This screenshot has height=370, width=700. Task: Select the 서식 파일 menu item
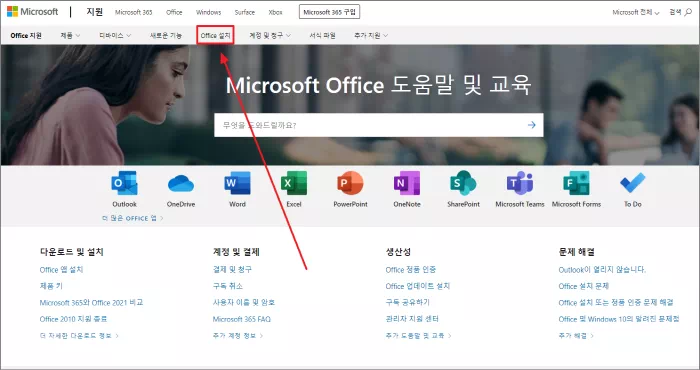point(322,35)
